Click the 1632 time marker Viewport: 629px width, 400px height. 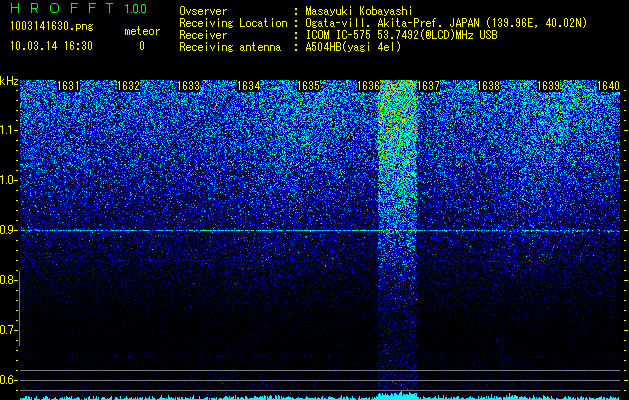pos(128,86)
